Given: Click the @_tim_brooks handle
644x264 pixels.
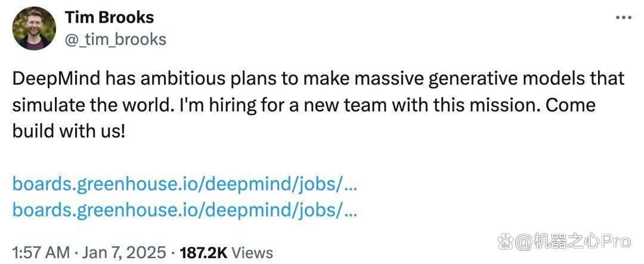Looking at the screenshot, I should pyautogui.click(x=116, y=39).
